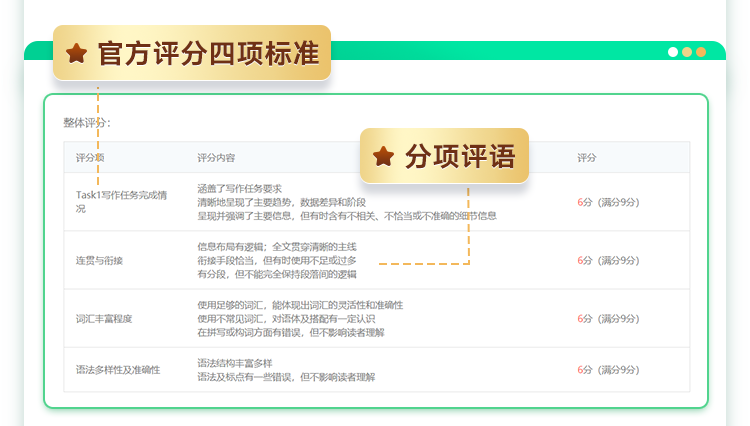Click the 评分 column header
Image resolution: width=750 pixels, height=426 pixels.
pos(587,158)
